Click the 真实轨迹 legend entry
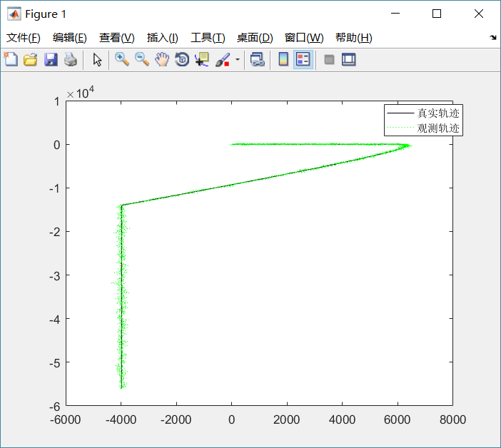 pos(437,113)
